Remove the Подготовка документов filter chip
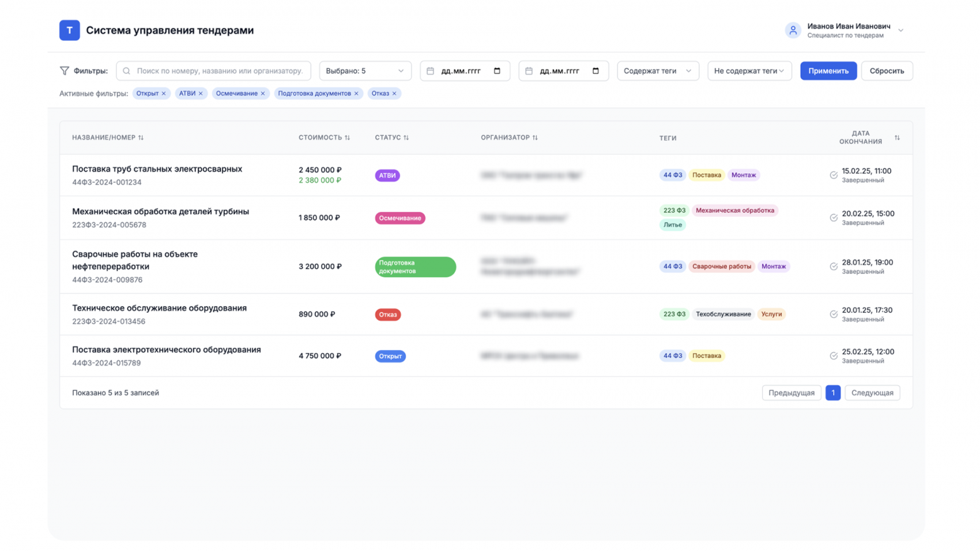 (356, 94)
